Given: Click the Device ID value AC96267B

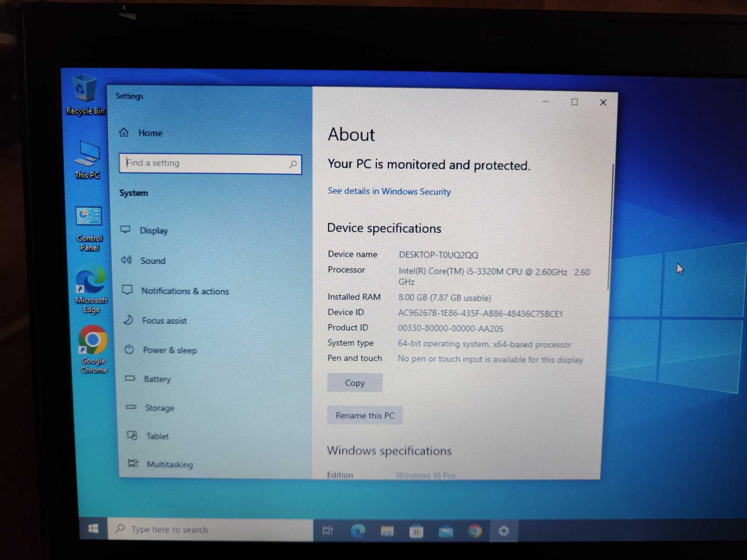Looking at the screenshot, I should click(x=480, y=313).
